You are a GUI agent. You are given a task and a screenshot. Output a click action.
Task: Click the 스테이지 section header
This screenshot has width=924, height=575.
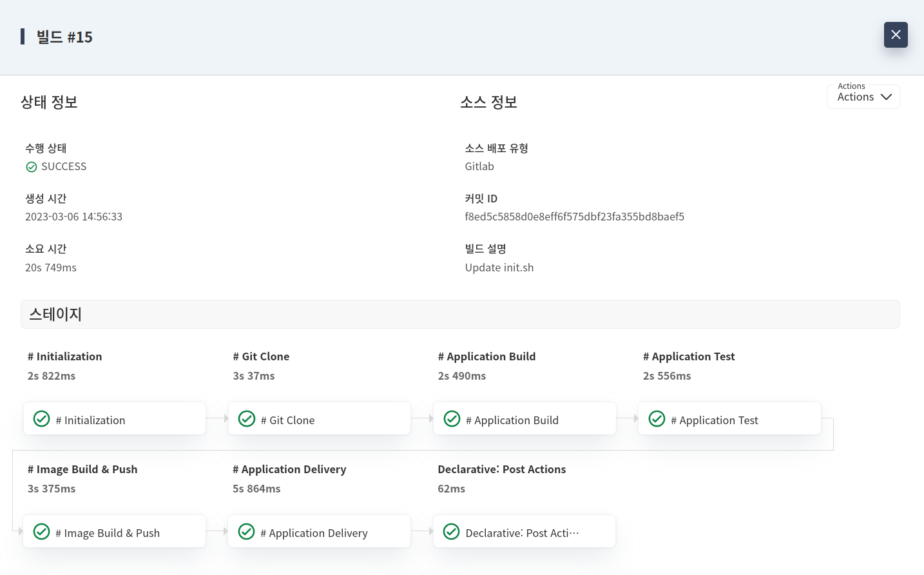coord(460,314)
